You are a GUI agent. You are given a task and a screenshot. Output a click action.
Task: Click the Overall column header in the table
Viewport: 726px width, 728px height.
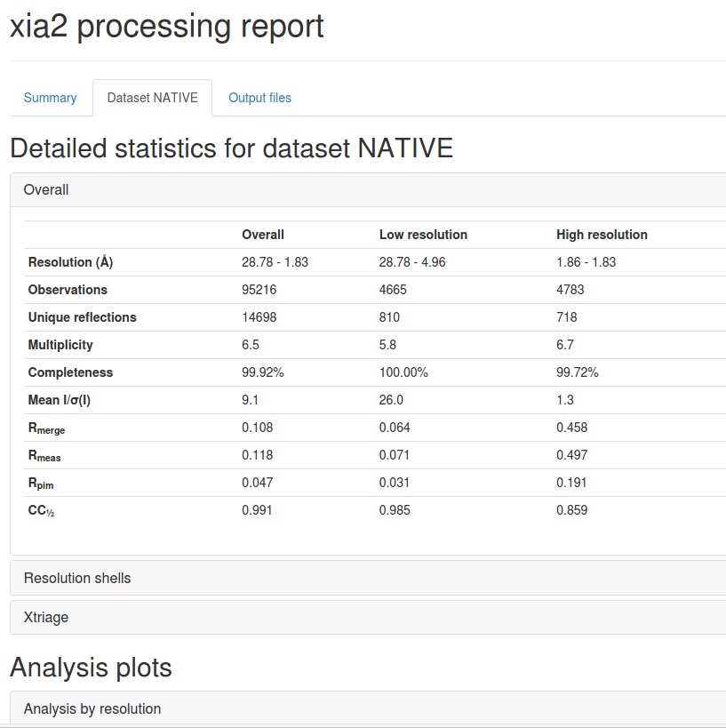click(x=263, y=235)
